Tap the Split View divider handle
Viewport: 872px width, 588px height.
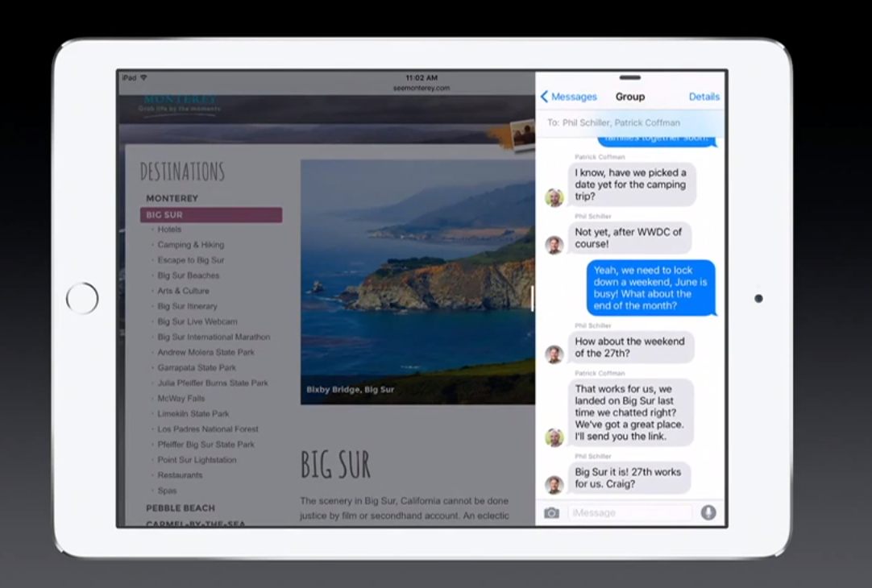point(534,300)
